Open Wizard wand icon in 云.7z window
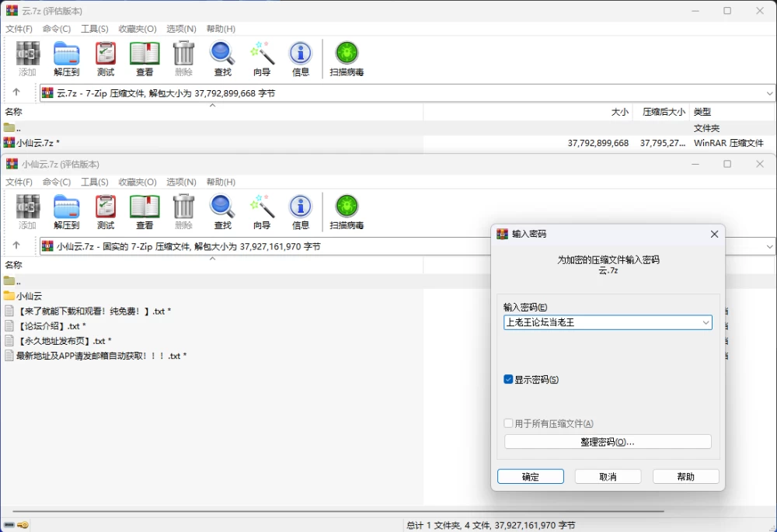The height and width of the screenshot is (532, 777). coord(262,58)
